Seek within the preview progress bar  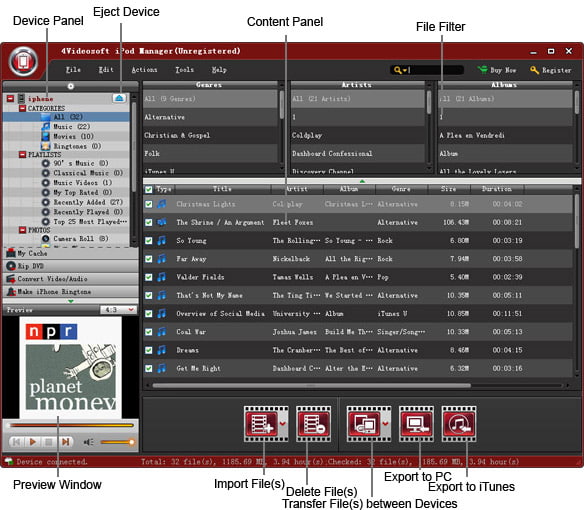click(71, 425)
